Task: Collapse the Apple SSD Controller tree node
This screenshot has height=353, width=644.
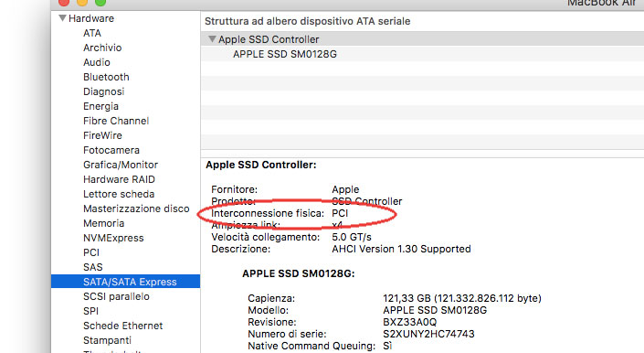Action: point(212,39)
